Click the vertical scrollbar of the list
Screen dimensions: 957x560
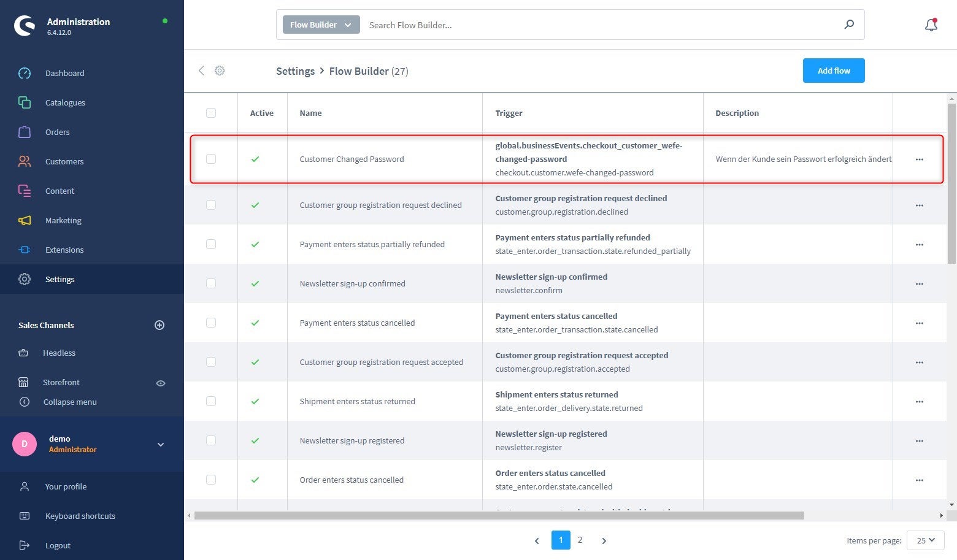coord(951,184)
